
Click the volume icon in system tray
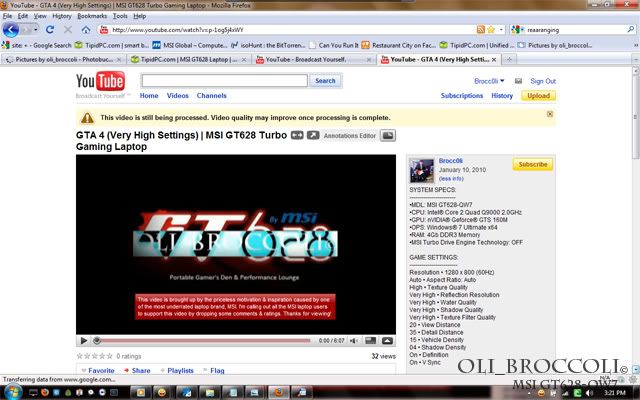589,393
